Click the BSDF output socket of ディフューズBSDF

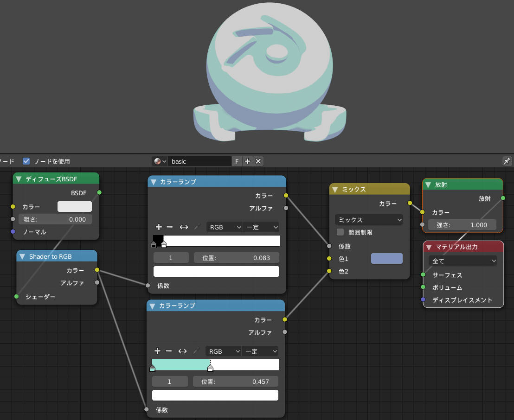(99, 192)
